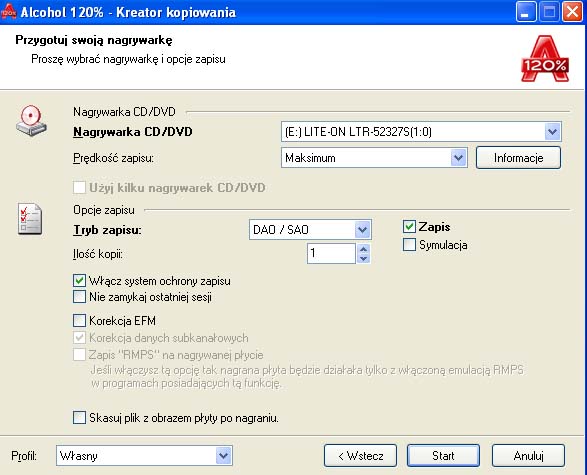
Task: Click the Alcohol 120% title bar icon
Action: (8, 12)
